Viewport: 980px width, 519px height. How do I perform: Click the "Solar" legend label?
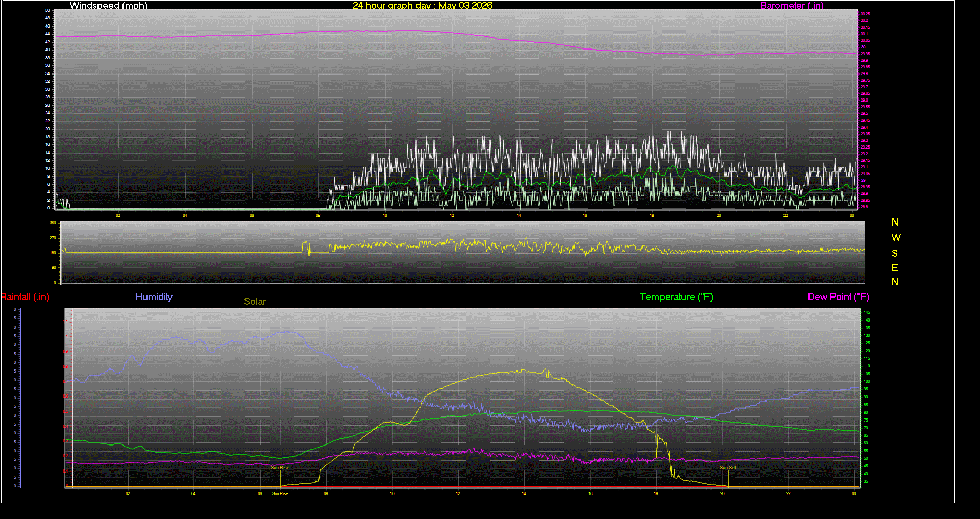255,301
